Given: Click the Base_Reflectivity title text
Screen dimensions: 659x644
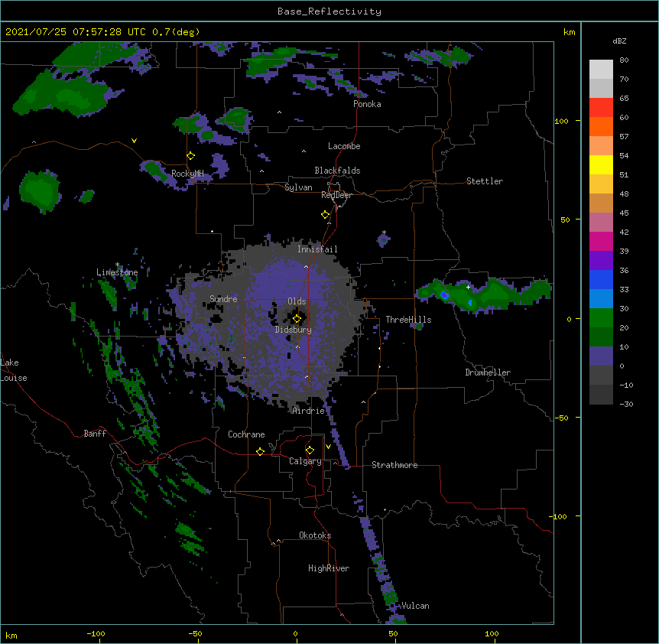Looking at the screenshot, I should tap(329, 11).
